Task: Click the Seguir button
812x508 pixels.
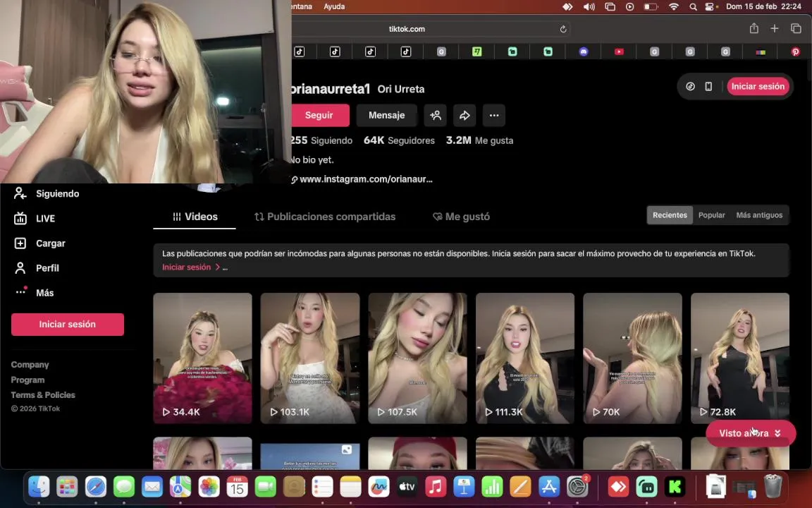Action: click(319, 115)
